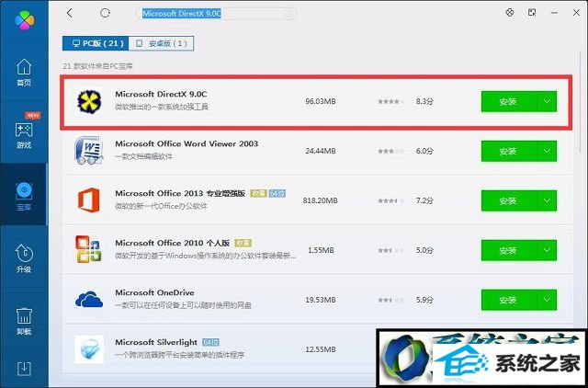The height and width of the screenshot is (388, 588).
Task: Open the Microsoft Office 2013 专业增强版 title
Action: click(x=180, y=193)
